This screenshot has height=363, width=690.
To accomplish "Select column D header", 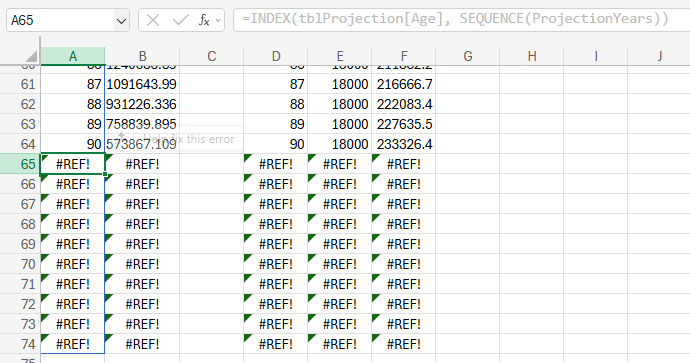I will click(276, 56).
